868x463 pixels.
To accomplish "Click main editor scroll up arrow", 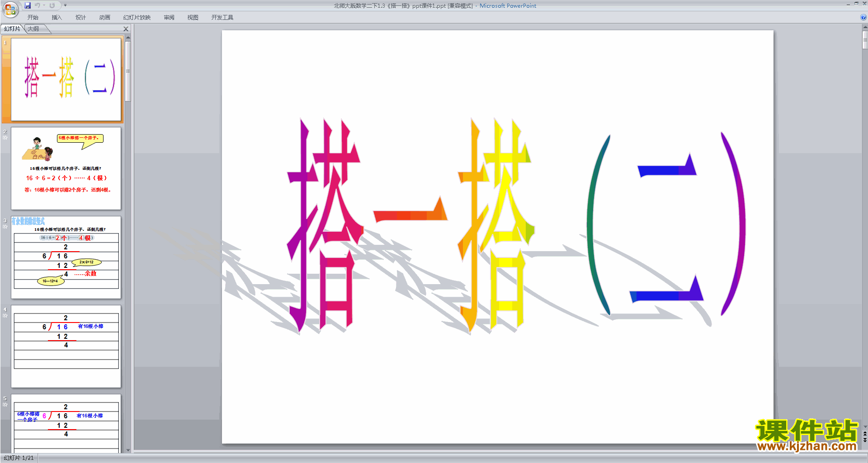I will [x=865, y=27].
